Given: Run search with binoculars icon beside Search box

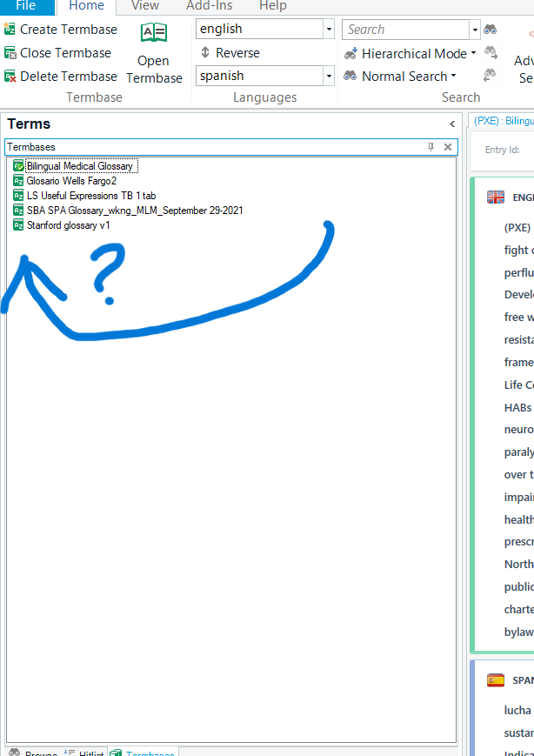Looking at the screenshot, I should (x=491, y=30).
